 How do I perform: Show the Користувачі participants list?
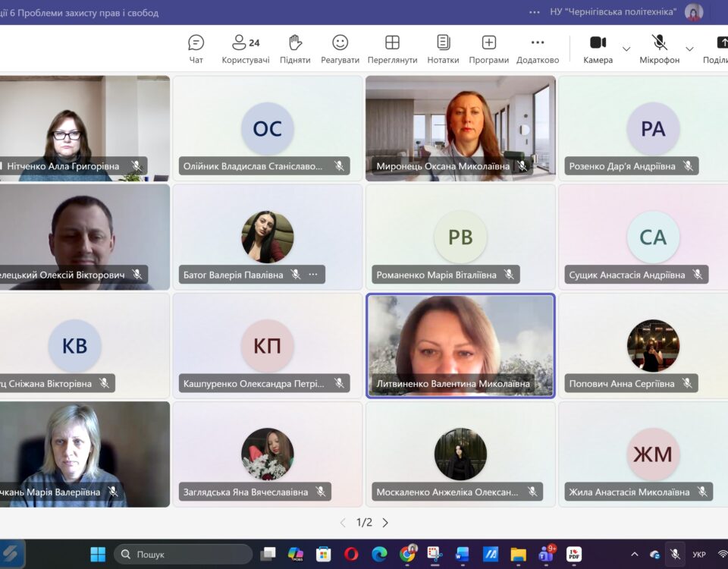[x=245, y=49]
